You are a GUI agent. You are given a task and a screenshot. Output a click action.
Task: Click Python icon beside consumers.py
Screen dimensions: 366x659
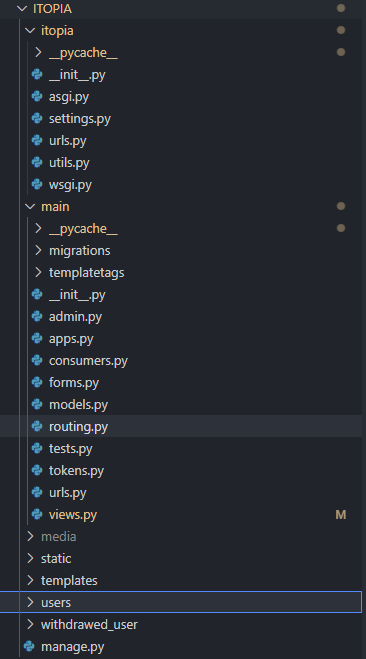click(x=37, y=361)
